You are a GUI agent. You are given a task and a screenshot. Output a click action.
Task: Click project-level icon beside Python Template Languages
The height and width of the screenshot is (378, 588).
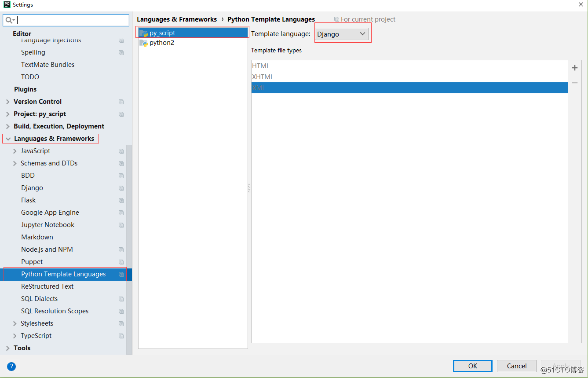(x=121, y=274)
